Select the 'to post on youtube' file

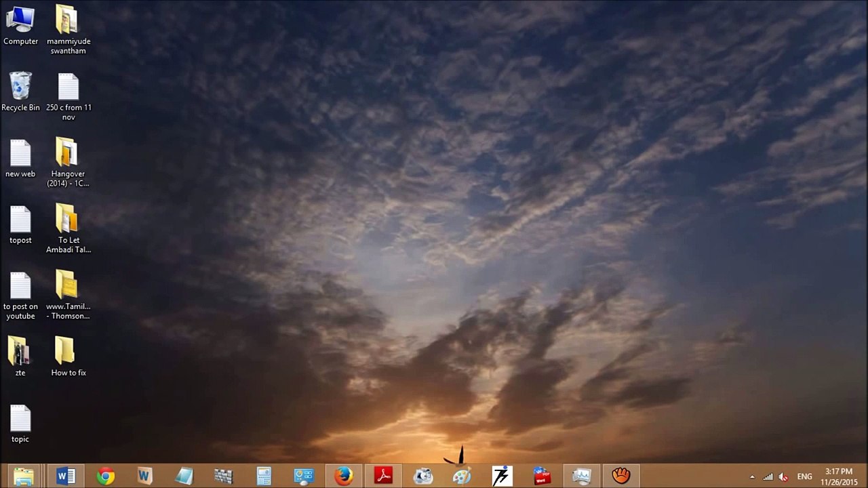coord(20,296)
